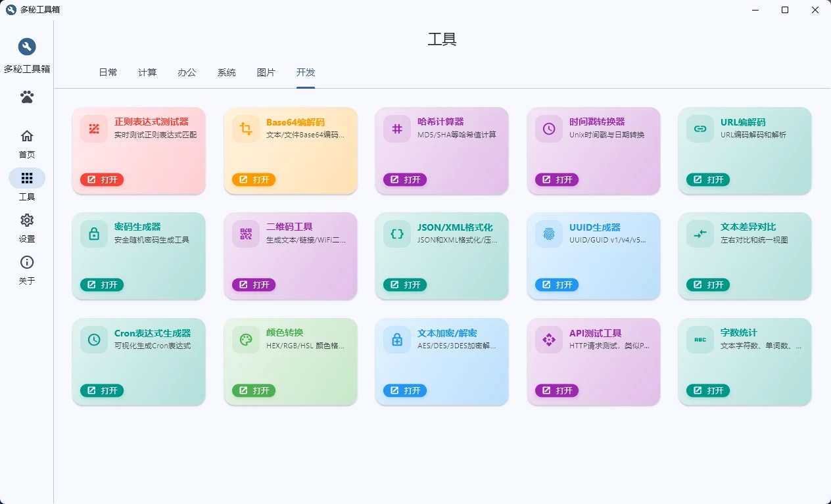Click the 密码生成器 padlock icon
Image resolution: width=831 pixels, height=504 pixels.
(x=95, y=234)
